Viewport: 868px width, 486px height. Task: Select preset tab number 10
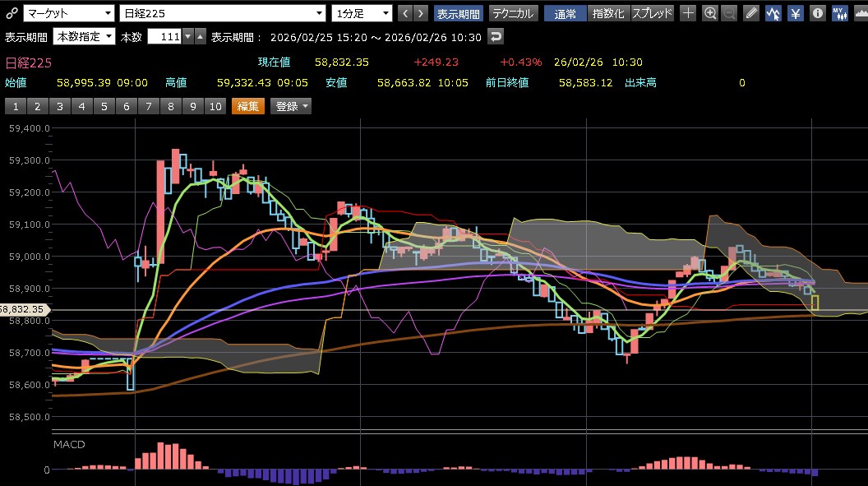click(x=215, y=106)
